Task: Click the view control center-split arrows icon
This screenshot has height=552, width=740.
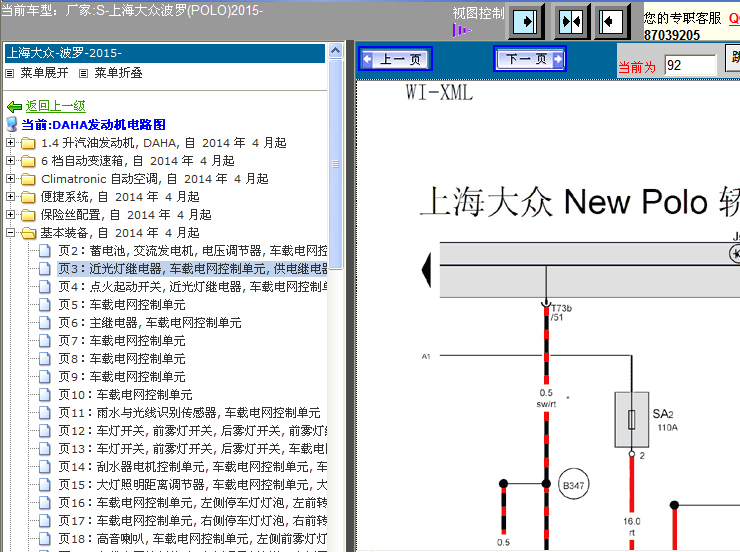Action: pyautogui.click(x=571, y=21)
